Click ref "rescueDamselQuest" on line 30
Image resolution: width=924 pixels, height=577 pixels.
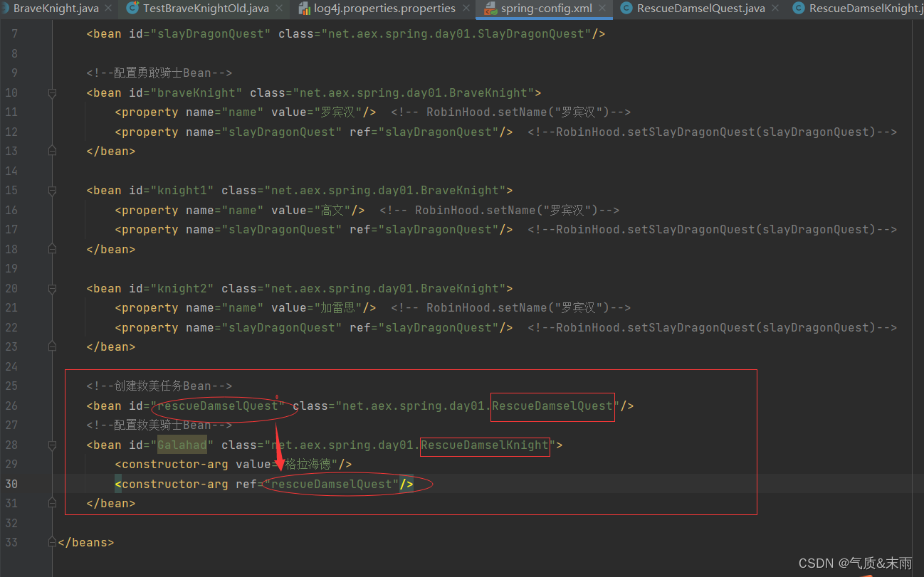coord(332,484)
